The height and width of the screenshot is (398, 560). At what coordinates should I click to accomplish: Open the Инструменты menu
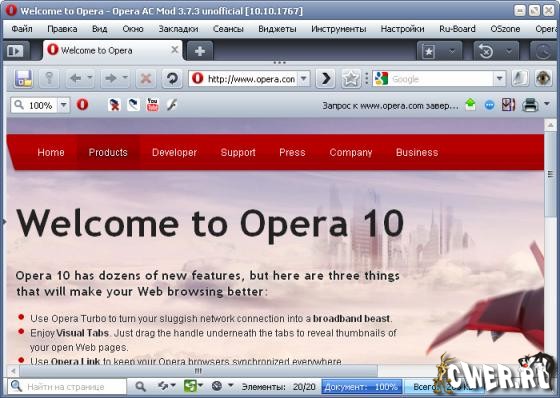point(339,29)
